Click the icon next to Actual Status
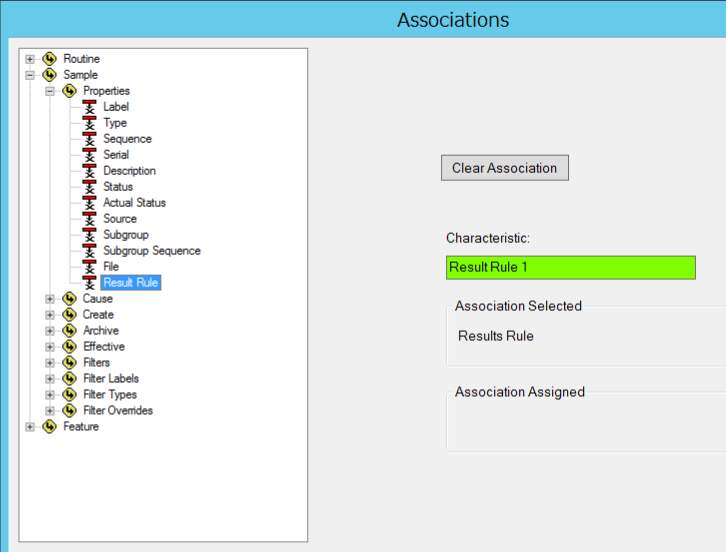This screenshot has height=552, width=726. [89, 203]
